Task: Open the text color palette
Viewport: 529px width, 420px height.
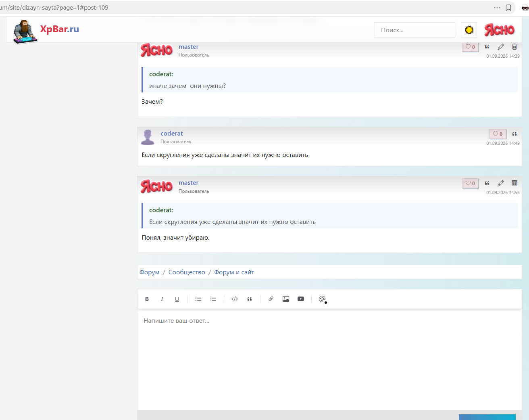Action: pos(322,299)
